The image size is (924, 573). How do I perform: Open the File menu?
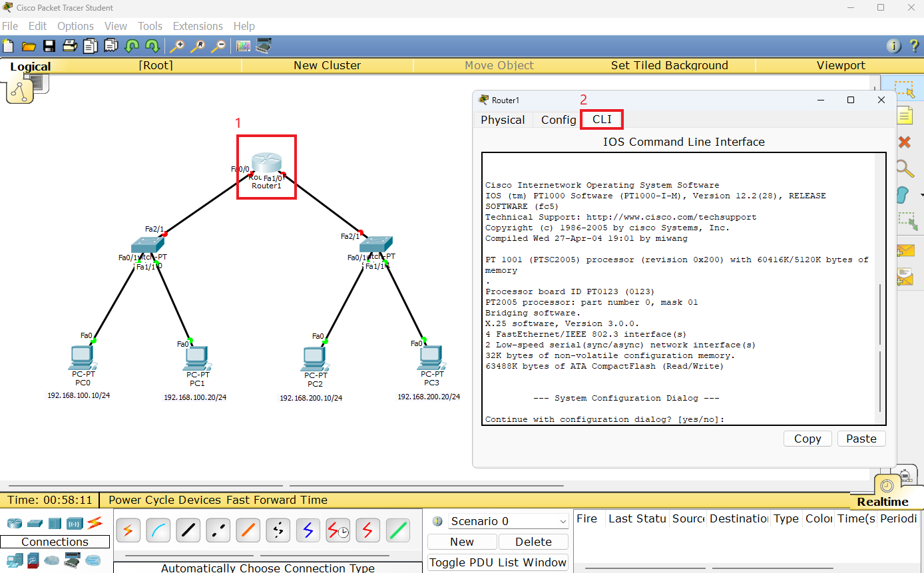point(10,26)
